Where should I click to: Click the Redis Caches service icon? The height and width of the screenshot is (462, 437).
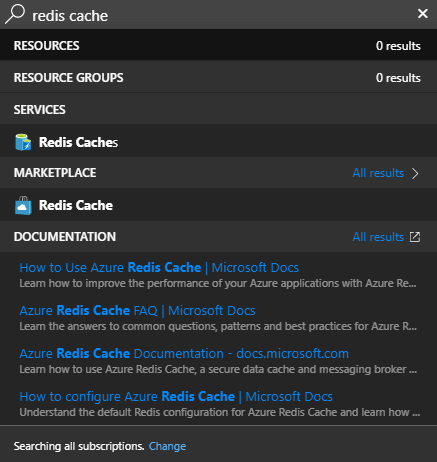(x=23, y=142)
